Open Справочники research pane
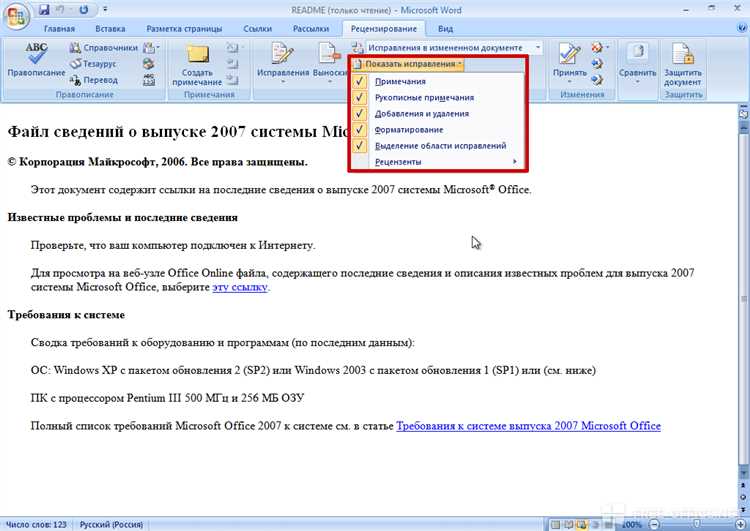Image resolution: width=750 pixels, height=531 pixels. [x=103, y=48]
